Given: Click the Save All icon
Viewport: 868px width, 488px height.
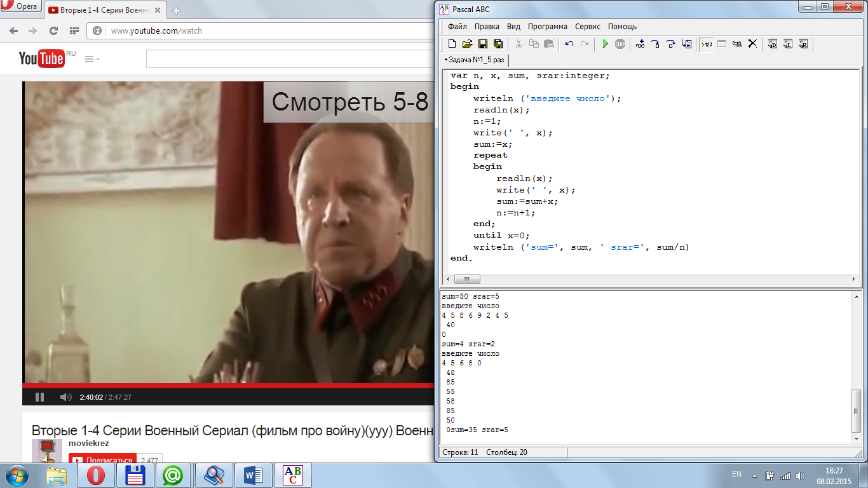Looking at the screenshot, I should coord(498,44).
